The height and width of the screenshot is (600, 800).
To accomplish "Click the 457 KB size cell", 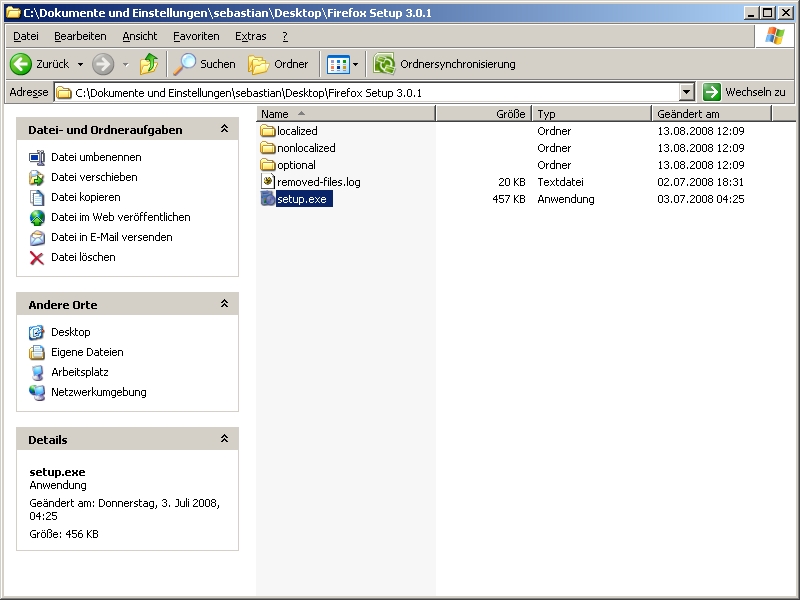I will pos(509,199).
